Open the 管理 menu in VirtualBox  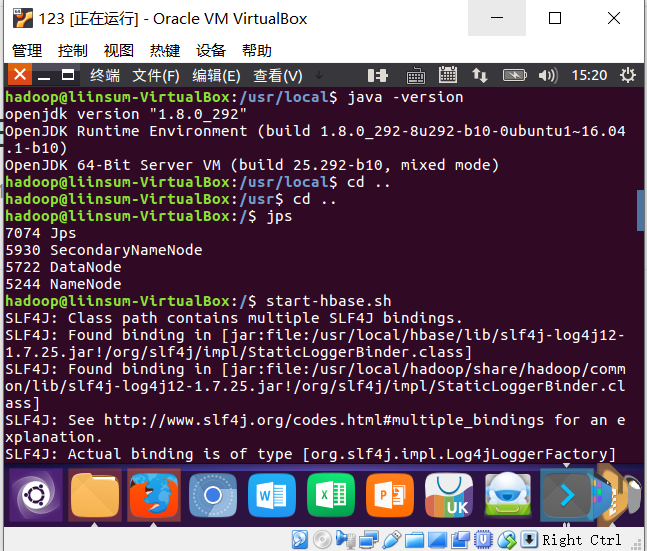pos(27,50)
